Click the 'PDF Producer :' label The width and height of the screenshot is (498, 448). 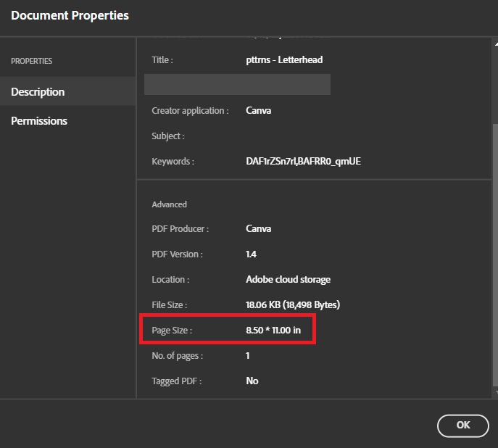pos(180,228)
